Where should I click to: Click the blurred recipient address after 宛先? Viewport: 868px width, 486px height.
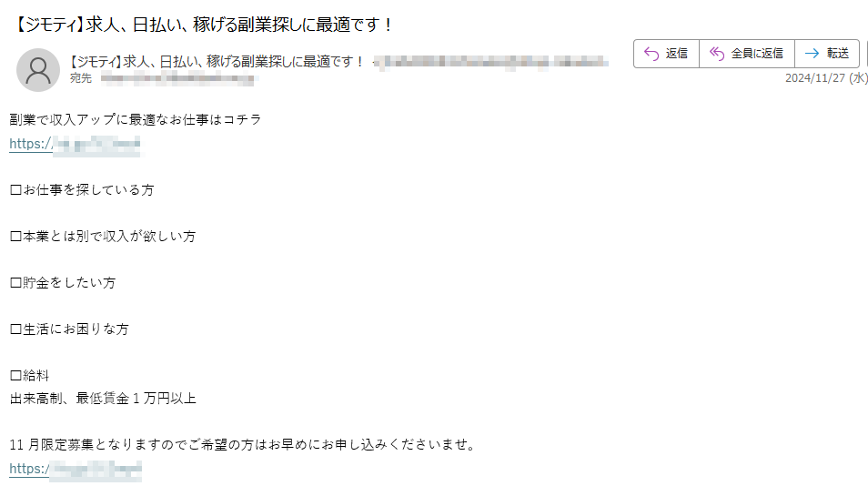tap(177, 78)
